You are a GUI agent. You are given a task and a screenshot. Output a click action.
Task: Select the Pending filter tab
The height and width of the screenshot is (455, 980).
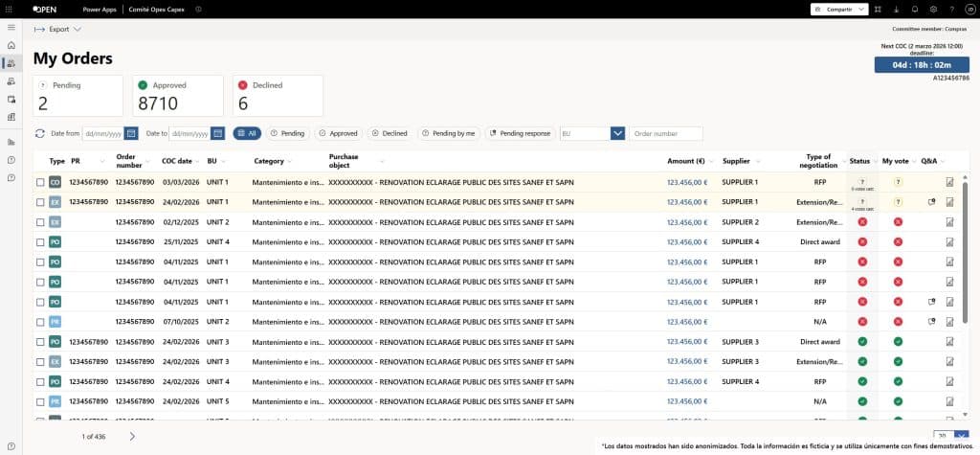(287, 133)
